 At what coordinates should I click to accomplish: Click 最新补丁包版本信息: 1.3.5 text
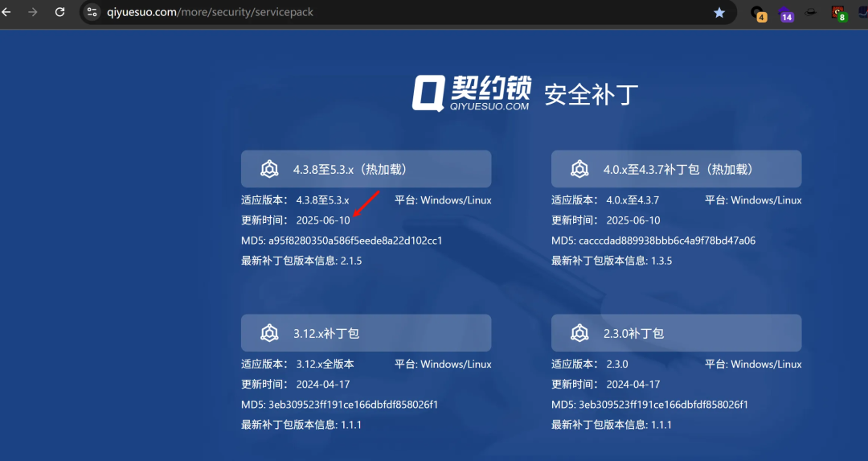(x=612, y=261)
